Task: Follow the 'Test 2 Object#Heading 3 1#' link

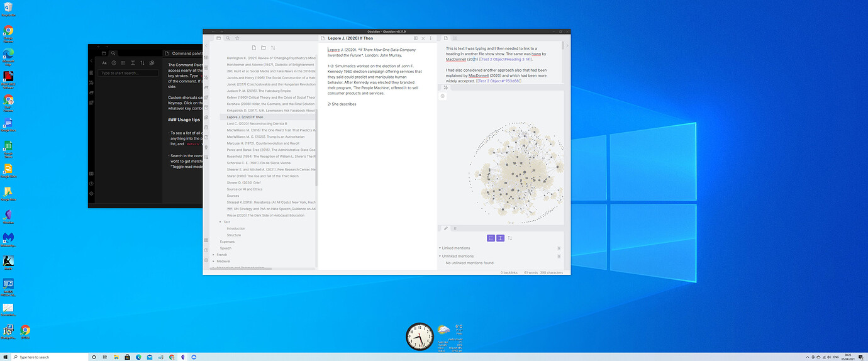Action: (x=506, y=59)
